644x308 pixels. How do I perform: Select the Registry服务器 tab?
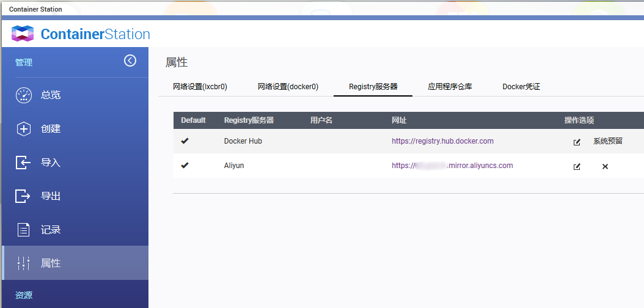[373, 87]
